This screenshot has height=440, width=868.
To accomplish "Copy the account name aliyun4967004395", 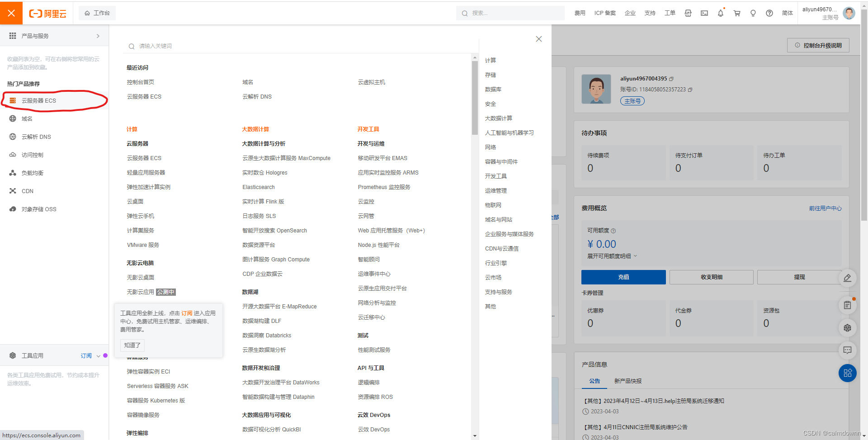I will click(671, 79).
